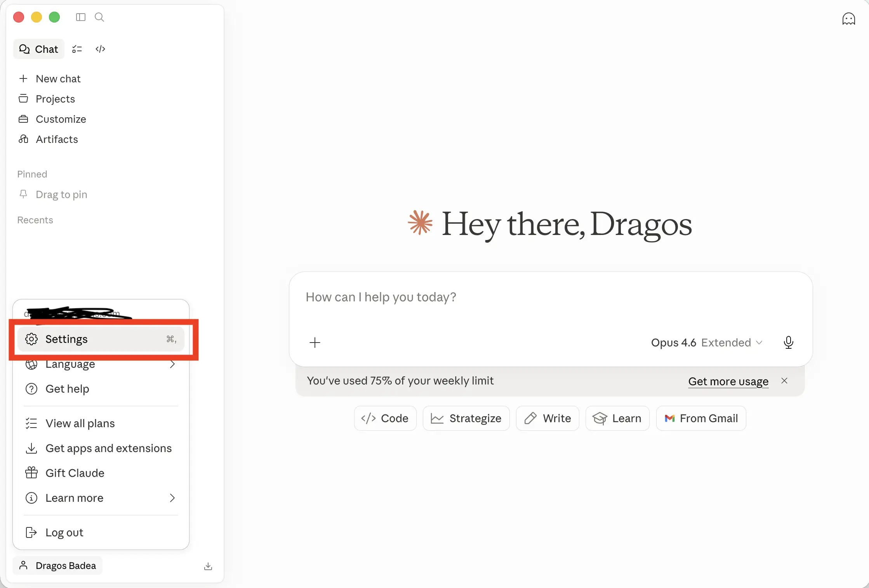The width and height of the screenshot is (869, 588).
Task: Open a New chat from the sidebar
Action: (58, 78)
